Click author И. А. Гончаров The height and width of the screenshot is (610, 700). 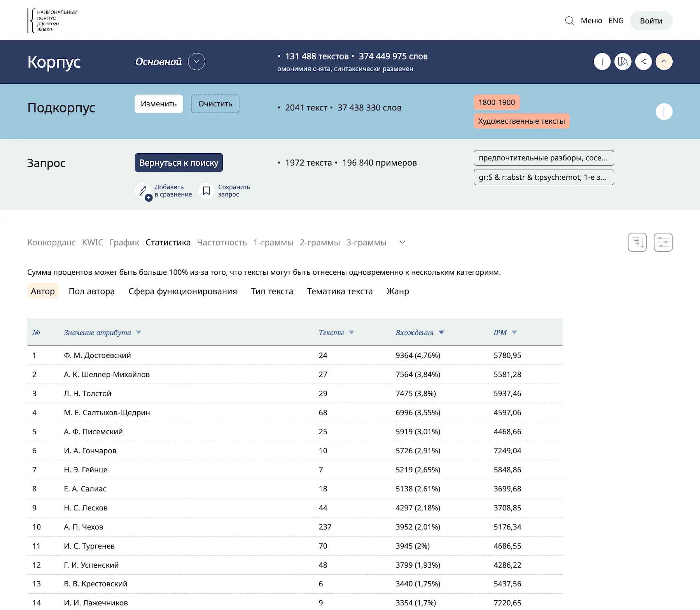click(90, 450)
